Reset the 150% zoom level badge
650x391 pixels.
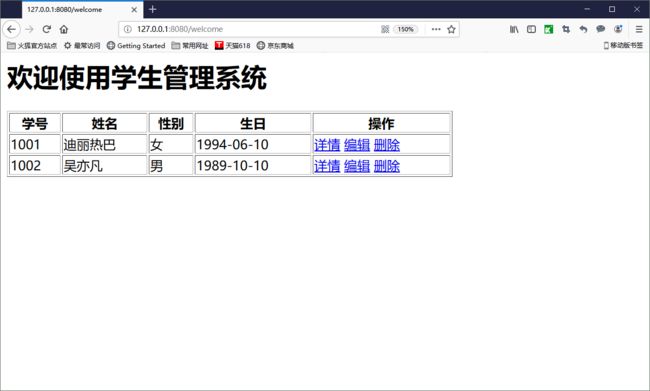pos(405,29)
